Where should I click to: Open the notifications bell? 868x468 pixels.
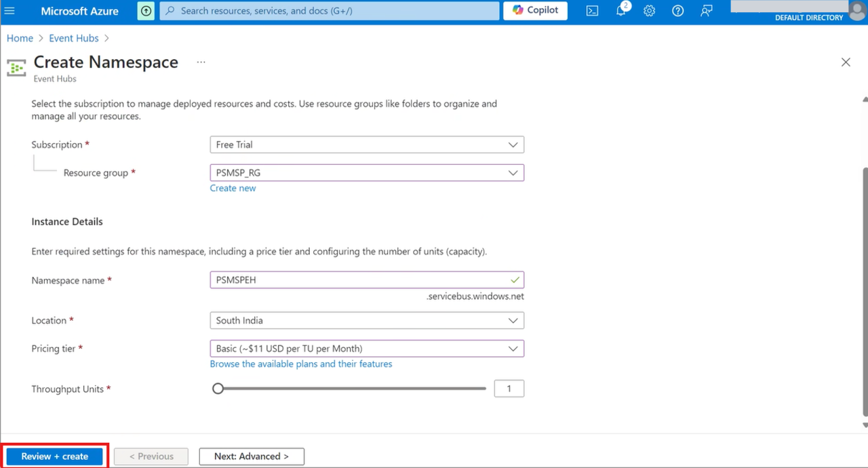click(620, 11)
